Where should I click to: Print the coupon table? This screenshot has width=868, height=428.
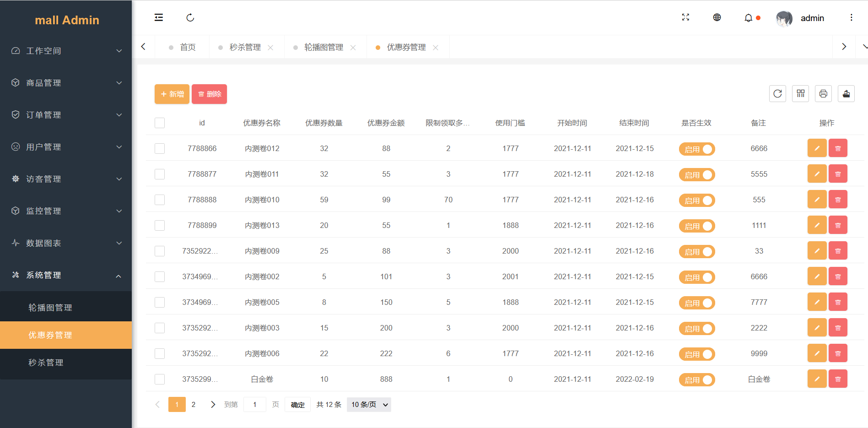[x=824, y=94]
